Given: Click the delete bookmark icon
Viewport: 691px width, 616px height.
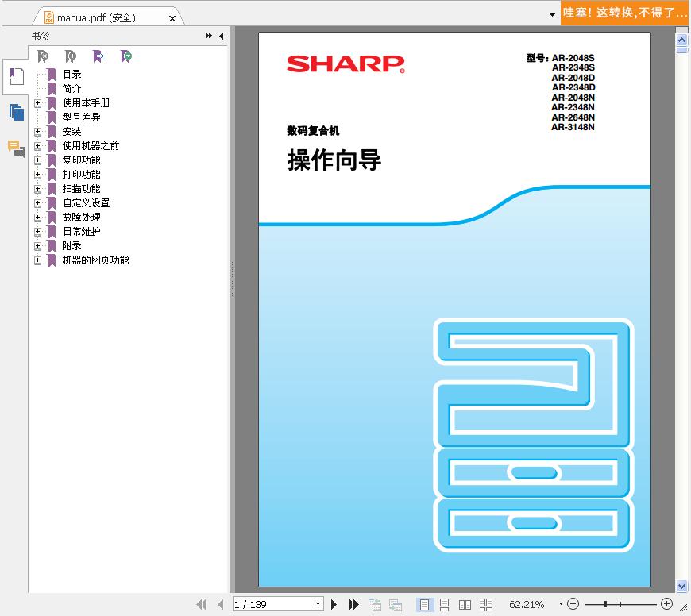Looking at the screenshot, I should coord(43,56).
